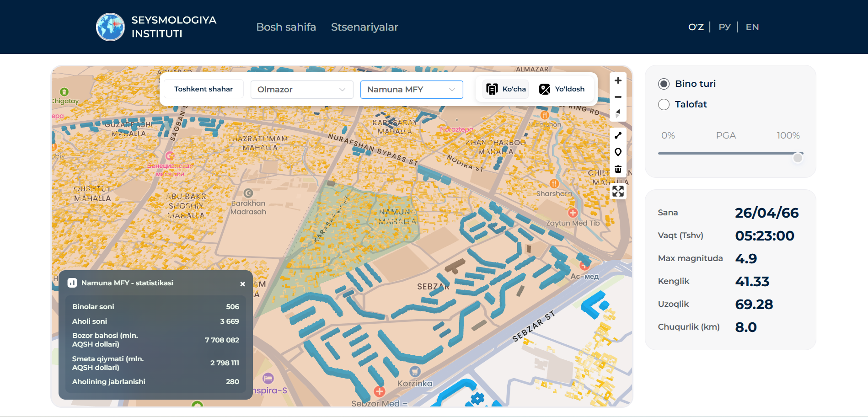Viewport: 868px width, 417px height.
Task: Click the trash delete icon
Action: click(x=618, y=169)
